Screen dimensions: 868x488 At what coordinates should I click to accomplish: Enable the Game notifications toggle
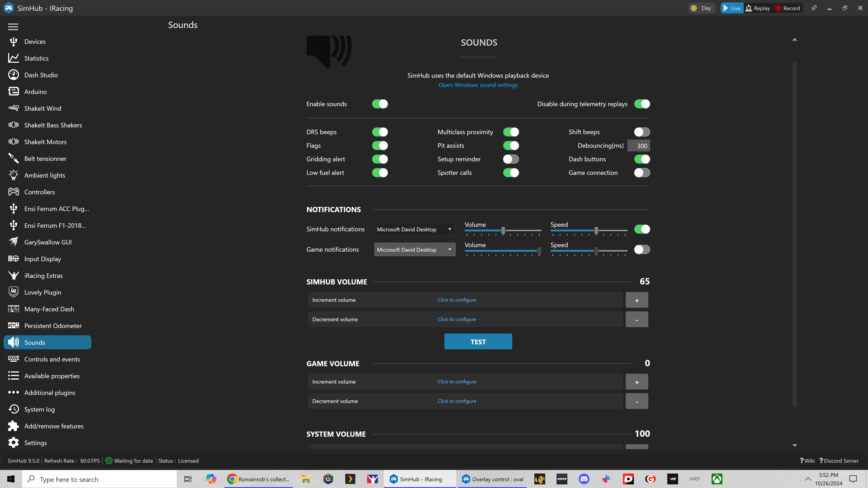coord(642,250)
